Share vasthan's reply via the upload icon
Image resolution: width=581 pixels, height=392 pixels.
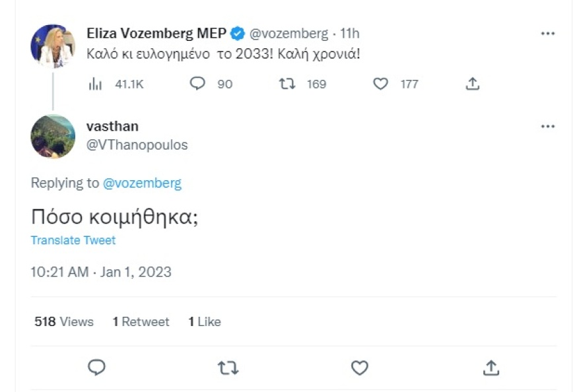coord(491,367)
